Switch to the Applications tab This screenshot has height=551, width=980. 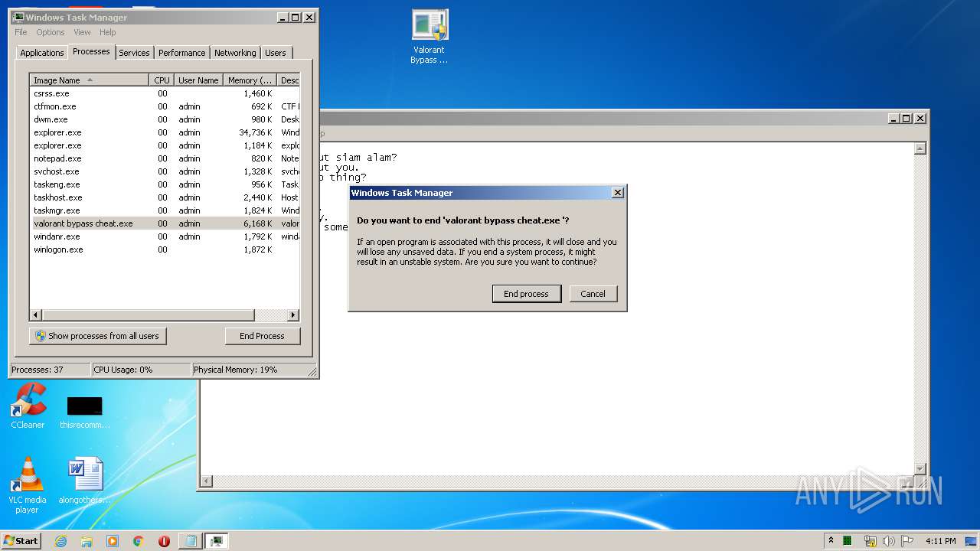[41, 53]
